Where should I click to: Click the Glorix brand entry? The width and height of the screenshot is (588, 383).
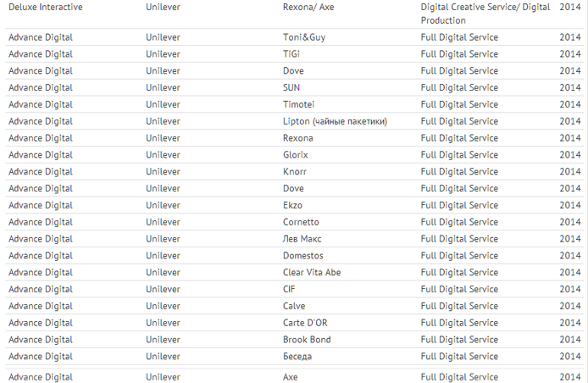296,155
